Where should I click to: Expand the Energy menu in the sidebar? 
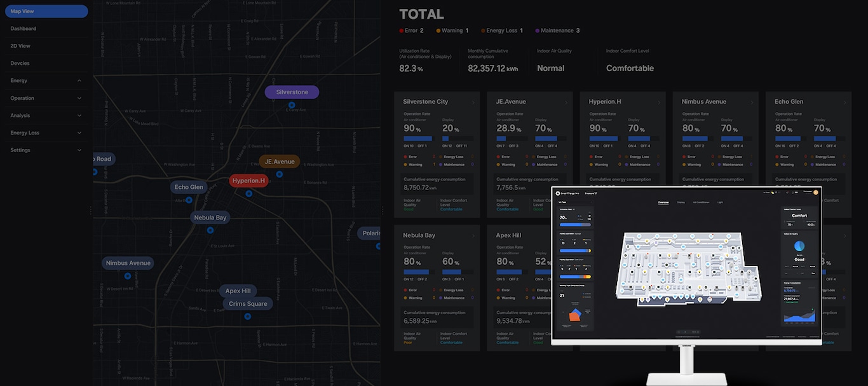tap(79, 81)
